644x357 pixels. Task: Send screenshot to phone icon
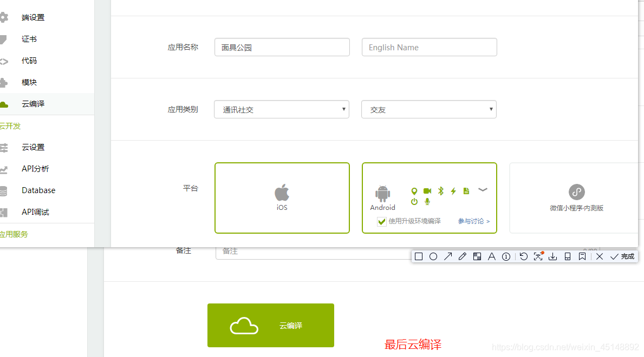coord(568,256)
